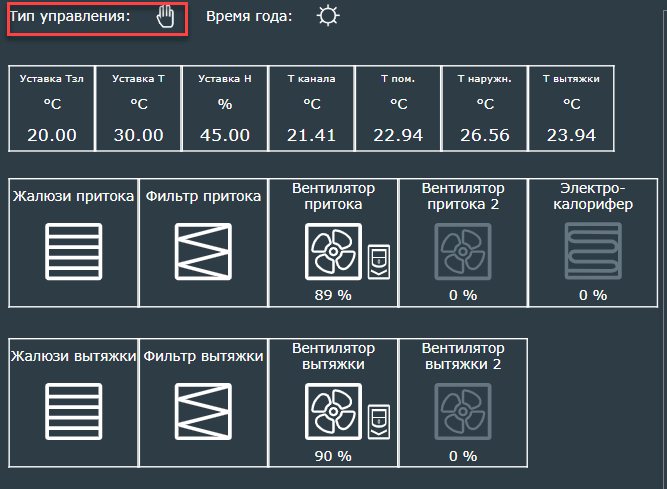Edit the Уставка Тзл value 20.00
The width and height of the screenshot is (667, 489).
click(x=52, y=135)
